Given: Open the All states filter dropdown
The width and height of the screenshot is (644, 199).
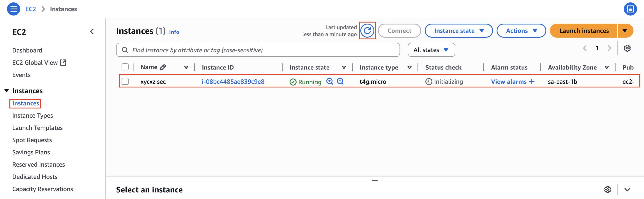Looking at the screenshot, I should tap(431, 50).
